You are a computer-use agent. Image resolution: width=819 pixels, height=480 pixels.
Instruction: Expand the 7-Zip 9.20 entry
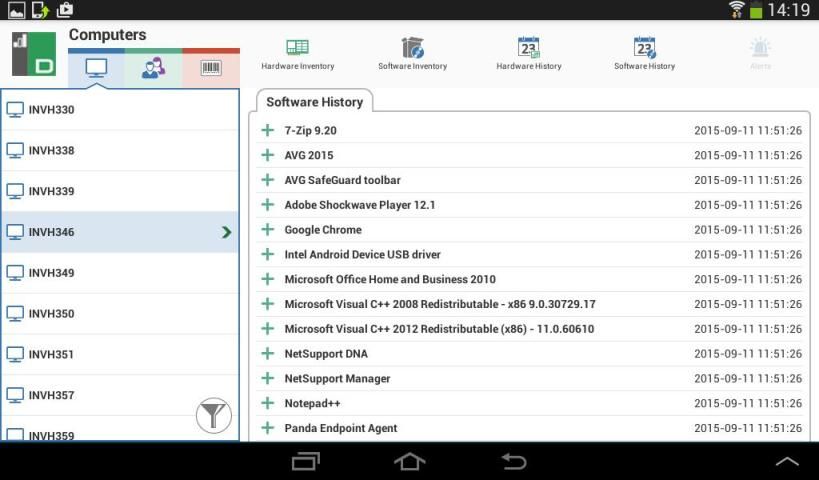click(x=267, y=130)
